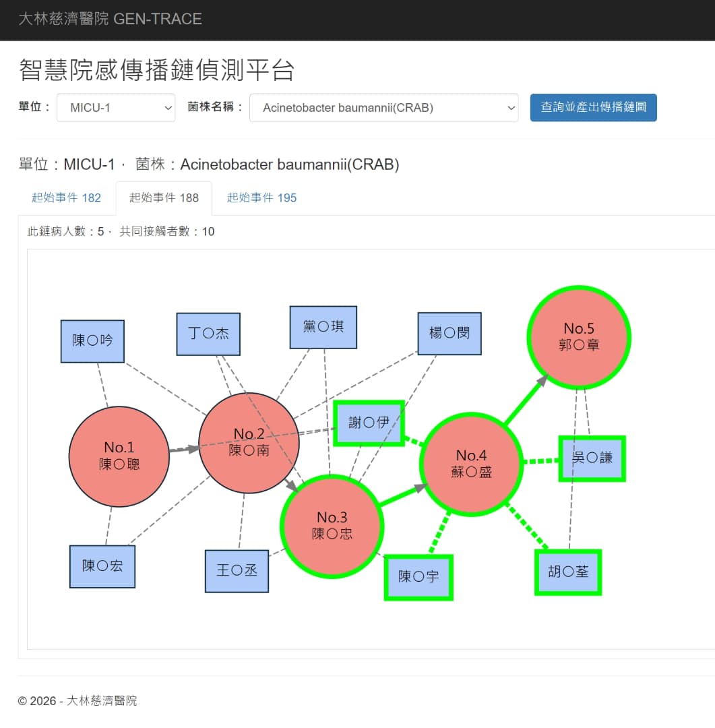This screenshot has width=715, height=728.
Task: Open the 單位 MICU-1 dropdown
Action: [x=116, y=108]
